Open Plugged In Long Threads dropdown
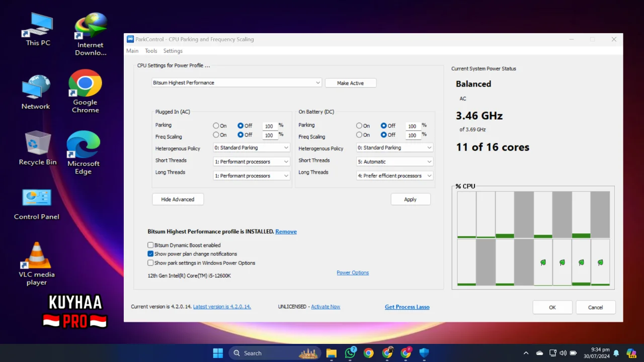The image size is (644, 362). (252, 176)
